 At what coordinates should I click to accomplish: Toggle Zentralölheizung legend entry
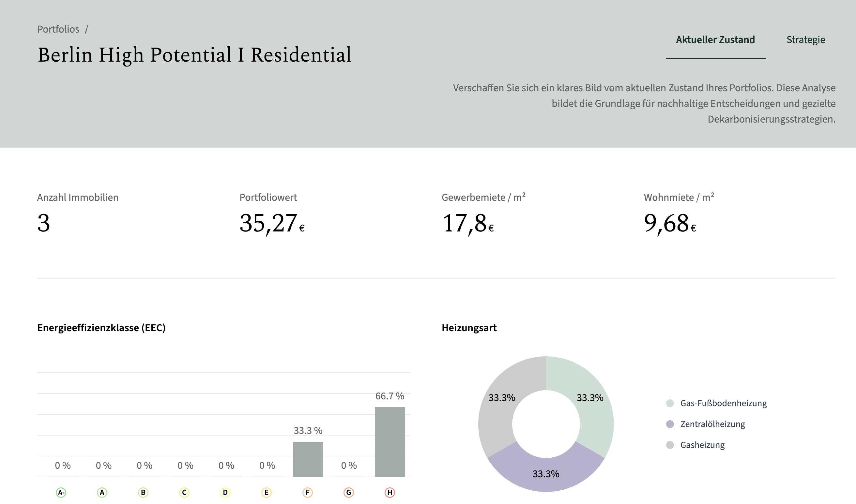point(706,424)
